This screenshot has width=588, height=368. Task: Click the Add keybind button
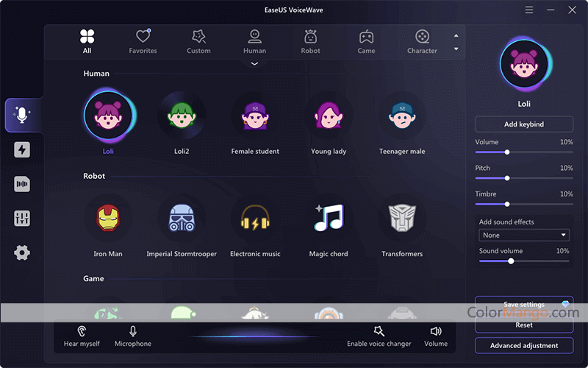(523, 124)
